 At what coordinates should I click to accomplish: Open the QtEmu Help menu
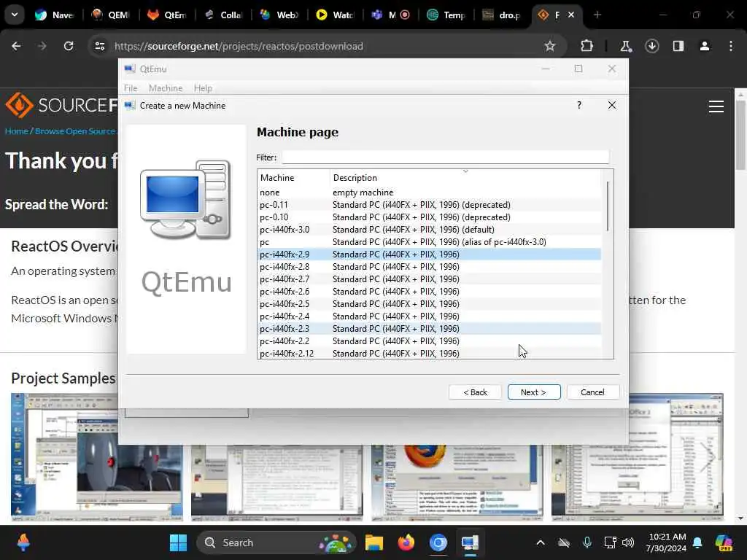(203, 88)
